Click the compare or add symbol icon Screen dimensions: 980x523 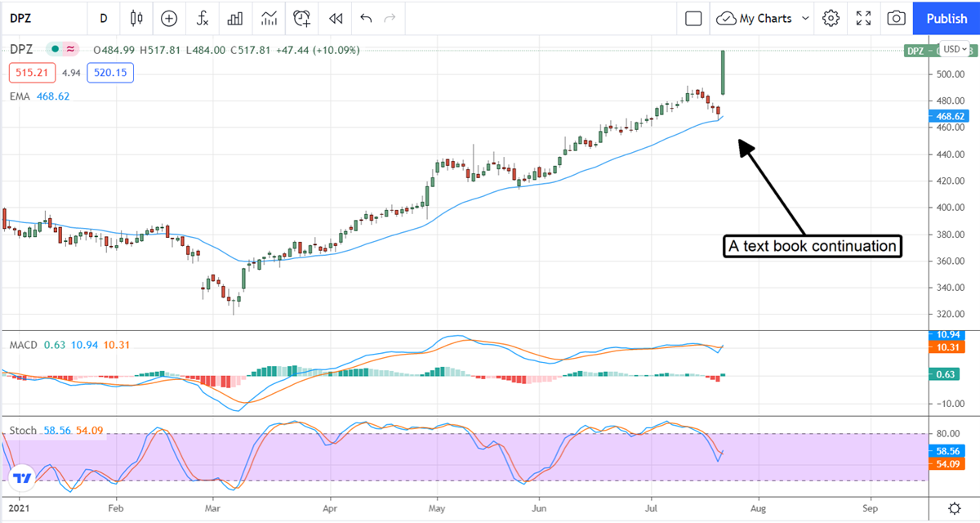click(169, 18)
